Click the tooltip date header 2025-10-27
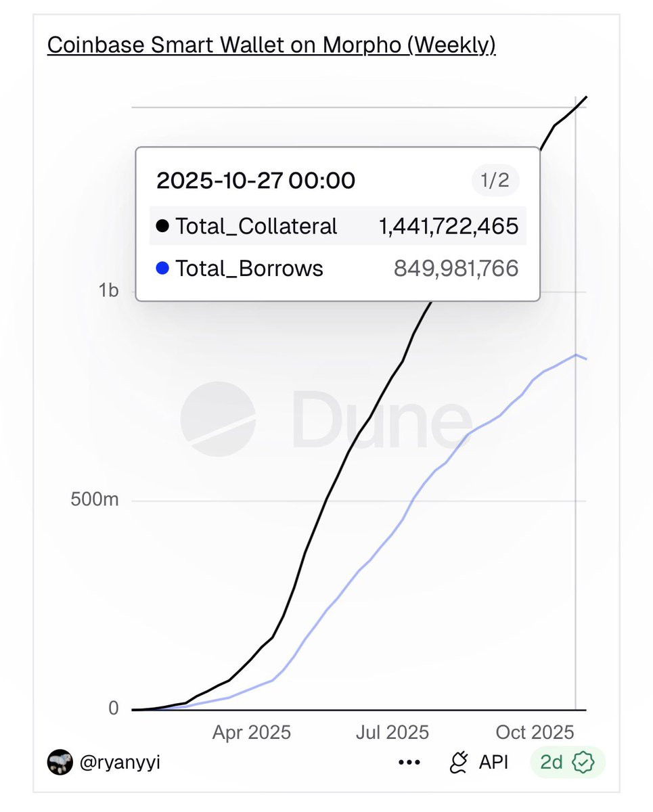Viewport: 653px width, 812px height. click(256, 181)
